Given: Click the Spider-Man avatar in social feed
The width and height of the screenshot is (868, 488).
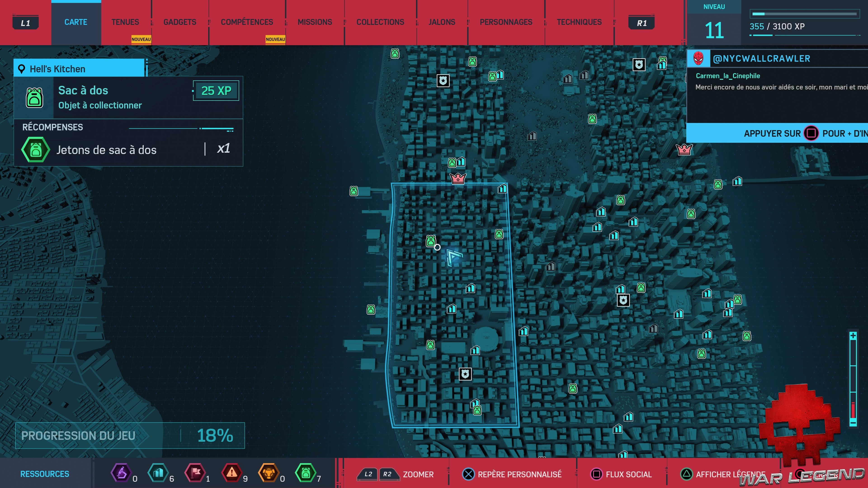Looking at the screenshot, I should (x=698, y=59).
